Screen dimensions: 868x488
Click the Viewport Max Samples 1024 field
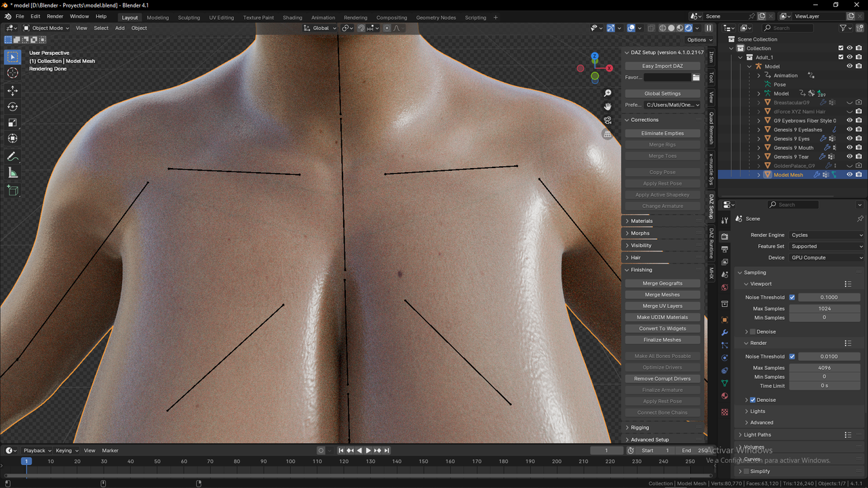824,308
